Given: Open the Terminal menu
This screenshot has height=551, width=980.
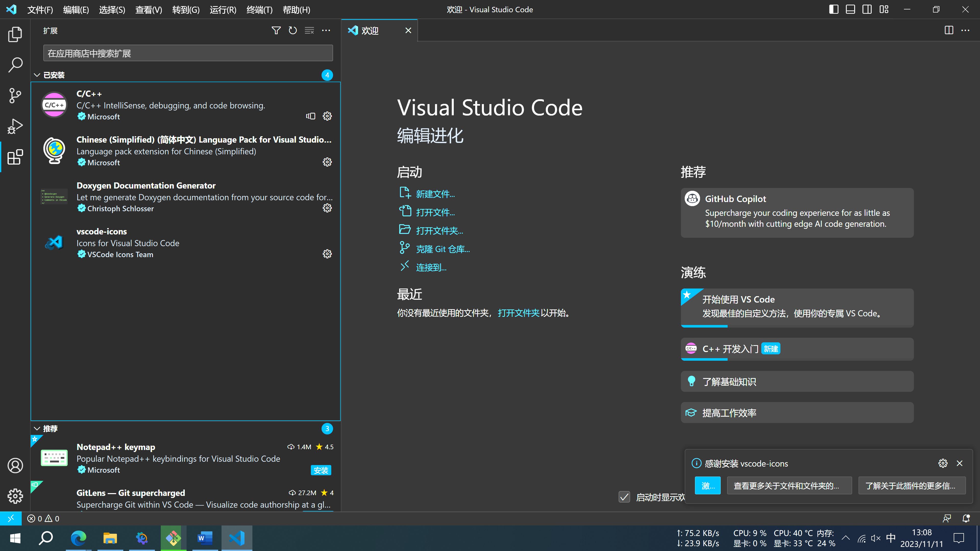Looking at the screenshot, I should (260, 9).
